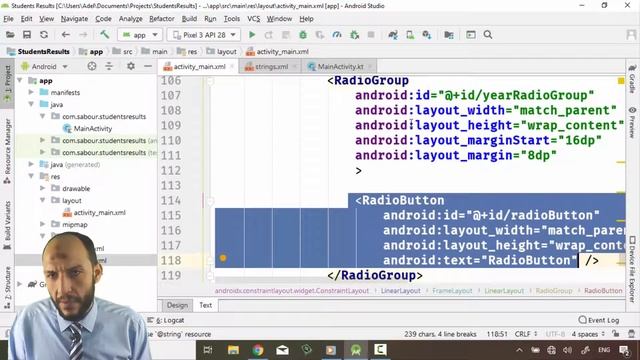Click the layout breadcrumb in navigation bar
The image size is (640, 360).
point(222,52)
